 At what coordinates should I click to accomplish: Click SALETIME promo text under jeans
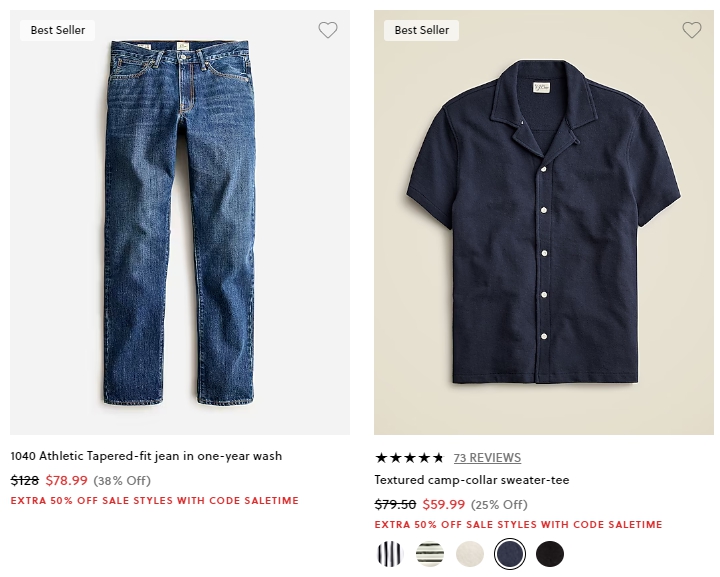155,501
